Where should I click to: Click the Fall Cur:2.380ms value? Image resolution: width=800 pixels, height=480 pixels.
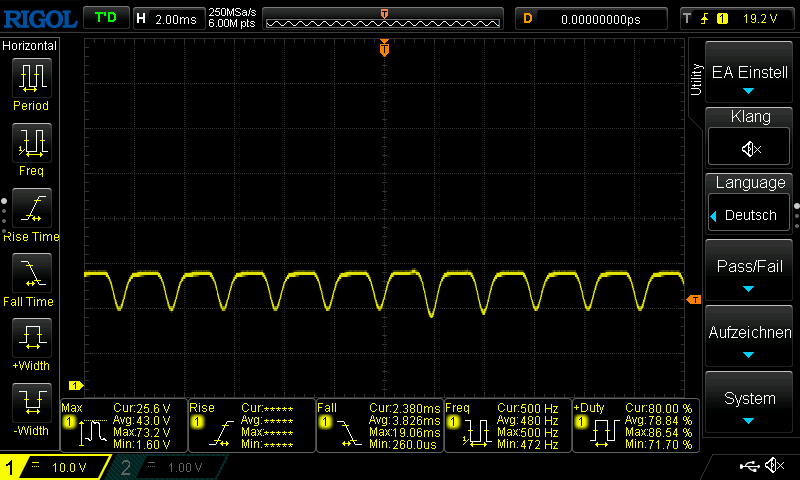click(x=404, y=409)
